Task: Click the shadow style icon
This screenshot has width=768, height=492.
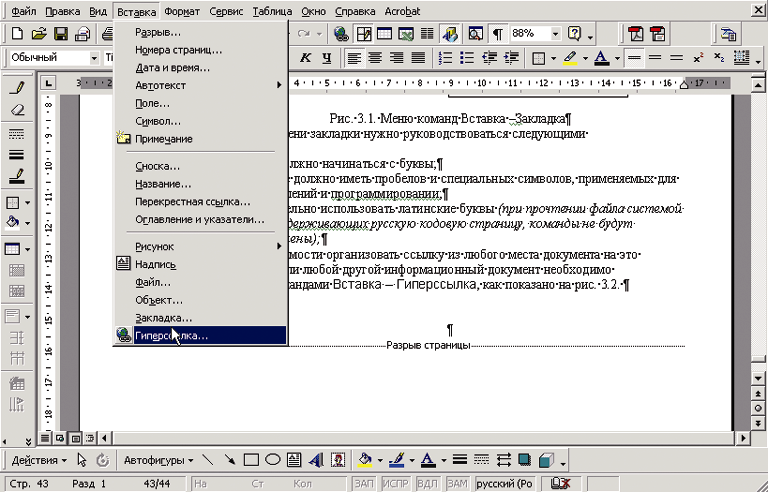Action: point(524,460)
